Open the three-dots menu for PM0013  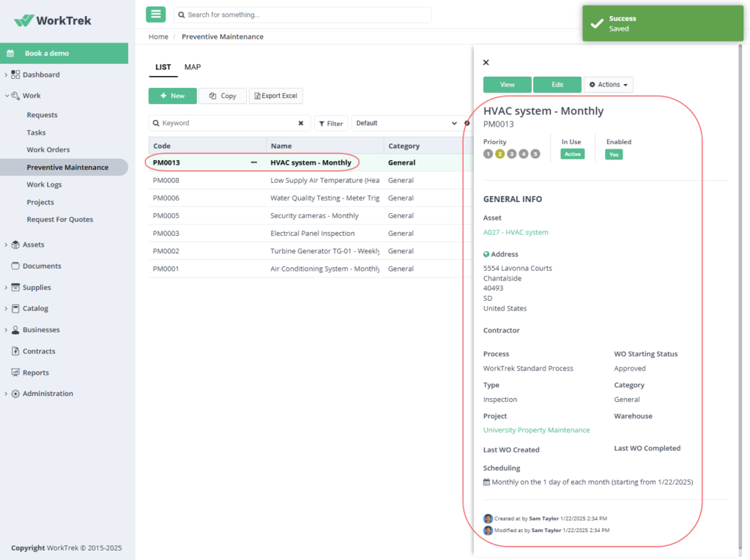[x=254, y=163]
